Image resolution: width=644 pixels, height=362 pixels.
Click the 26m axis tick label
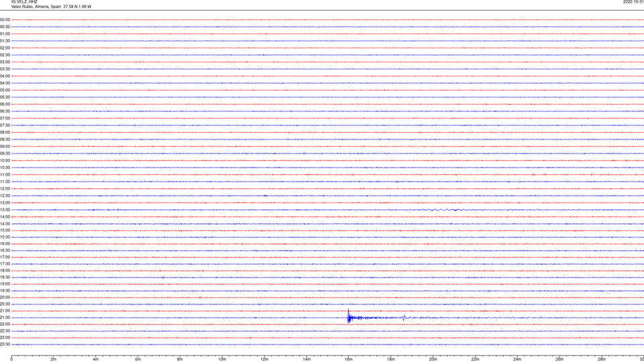point(559,359)
